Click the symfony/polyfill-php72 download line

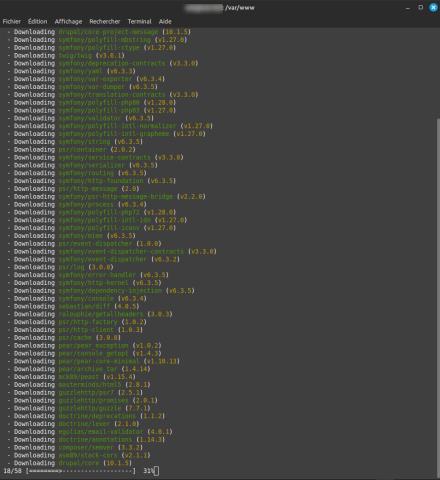tap(91, 212)
